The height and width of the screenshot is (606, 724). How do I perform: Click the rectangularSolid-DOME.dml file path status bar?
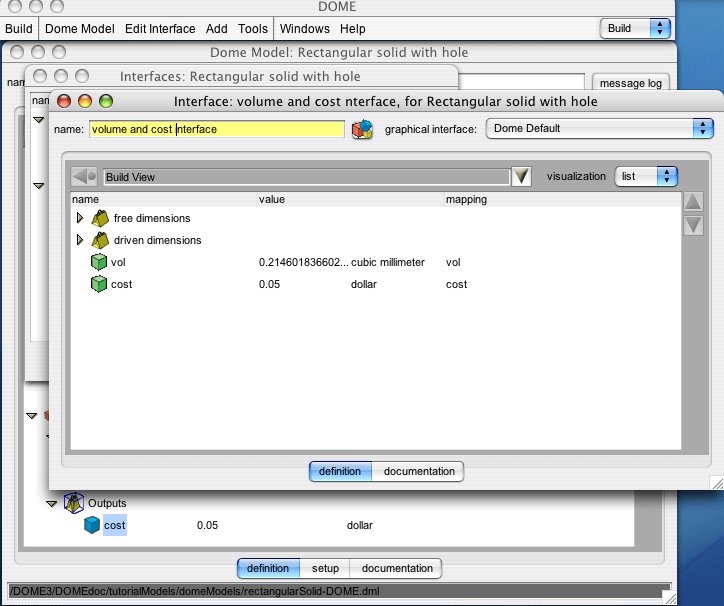pos(339,591)
